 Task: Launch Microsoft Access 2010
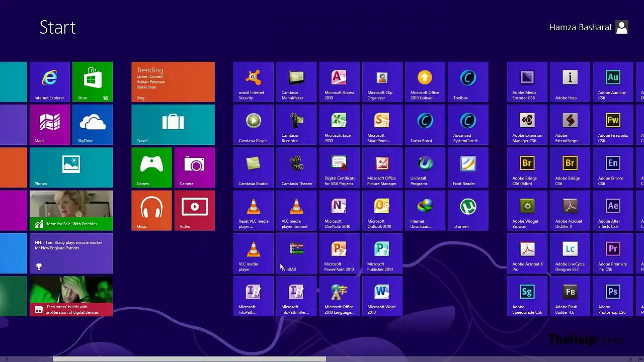339,82
